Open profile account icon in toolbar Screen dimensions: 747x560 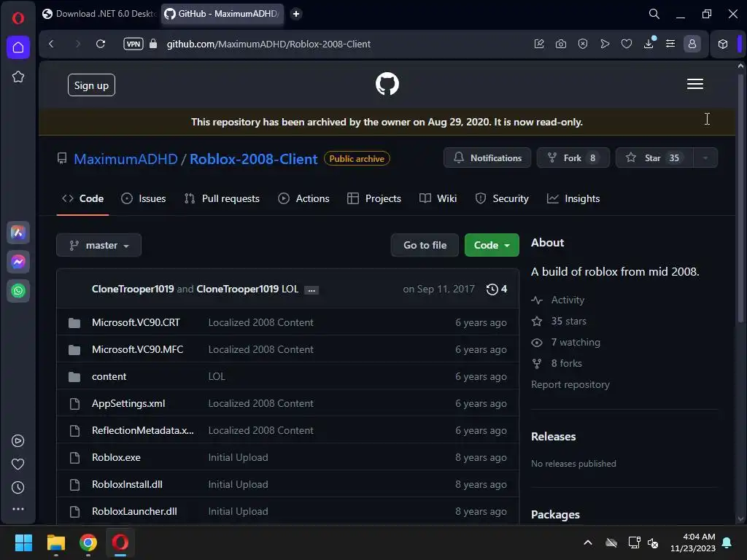click(692, 44)
